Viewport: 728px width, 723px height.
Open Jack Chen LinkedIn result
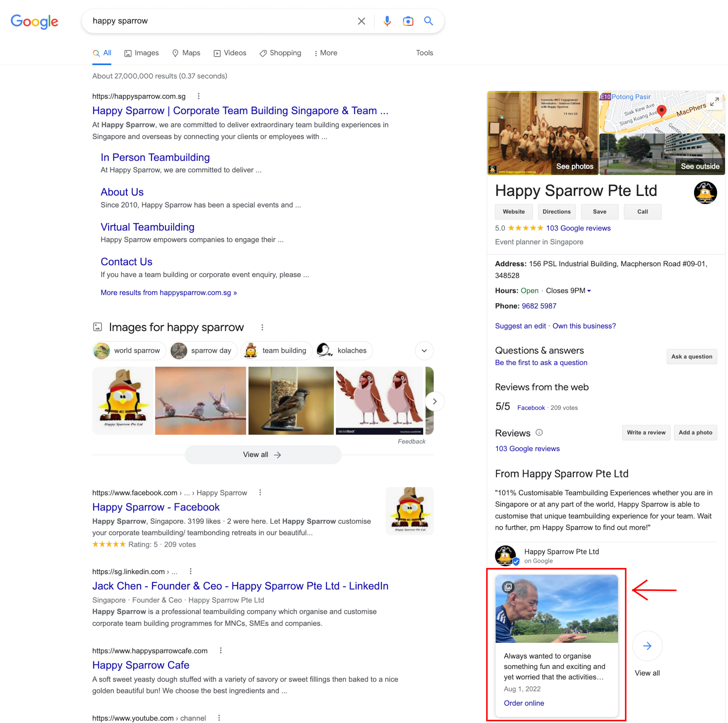click(240, 586)
